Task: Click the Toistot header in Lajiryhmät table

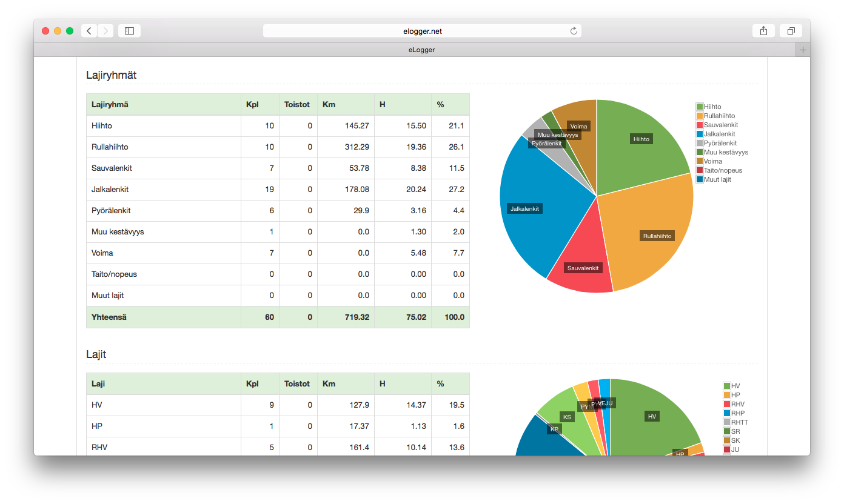Action: (x=297, y=105)
